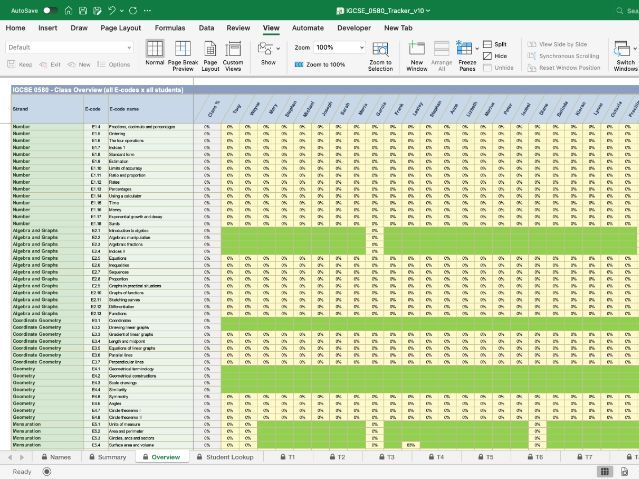The width and height of the screenshot is (639, 479).
Task: Open a New Window
Action: click(x=416, y=56)
